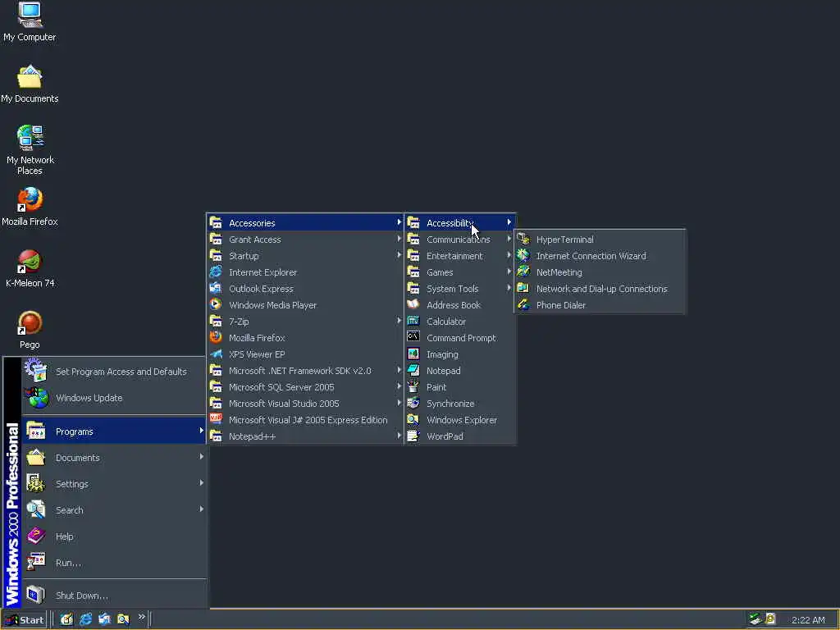The width and height of the screenshot is (840, 630).
Task: Click the Accessories folder entry in Programs
Action: (x=305, y=223)
